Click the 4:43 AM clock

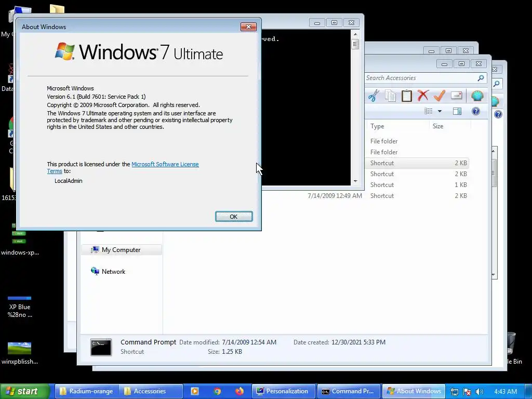pyautogui.click(x=506, y=392)
